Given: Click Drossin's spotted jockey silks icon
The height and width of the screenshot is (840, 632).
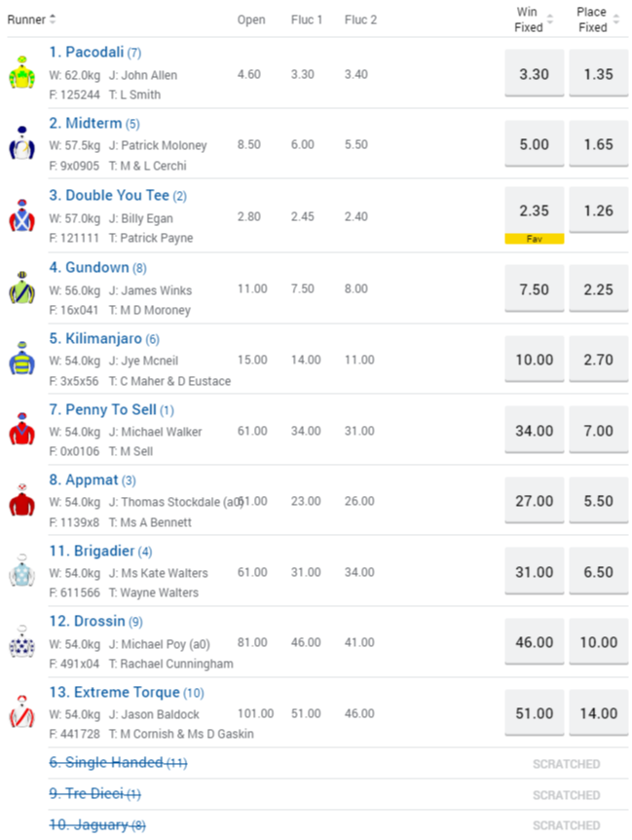Looking at the screenshot, I should pyautogui.click(x=21, y=641).
